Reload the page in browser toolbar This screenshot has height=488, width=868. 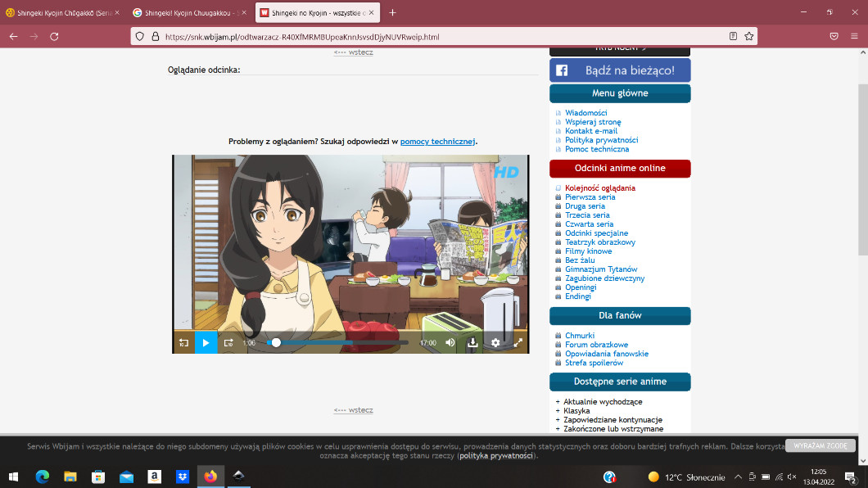54,37
